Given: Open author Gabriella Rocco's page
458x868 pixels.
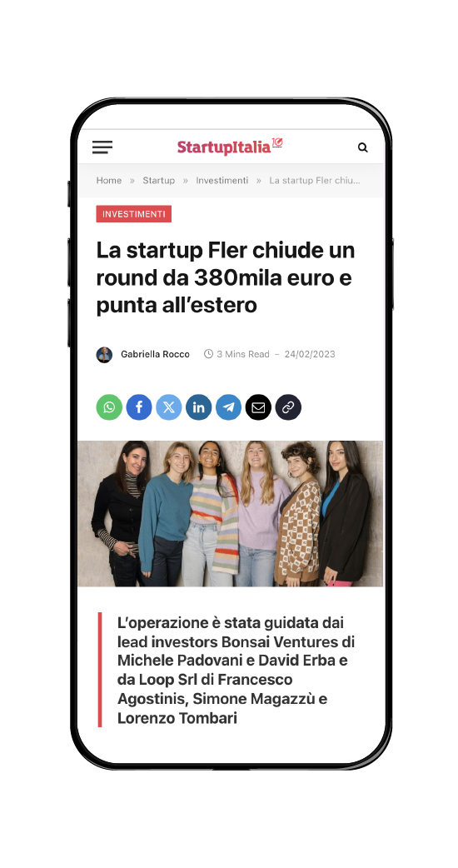Looking at the screenshot, I should (x=155, y=354).
